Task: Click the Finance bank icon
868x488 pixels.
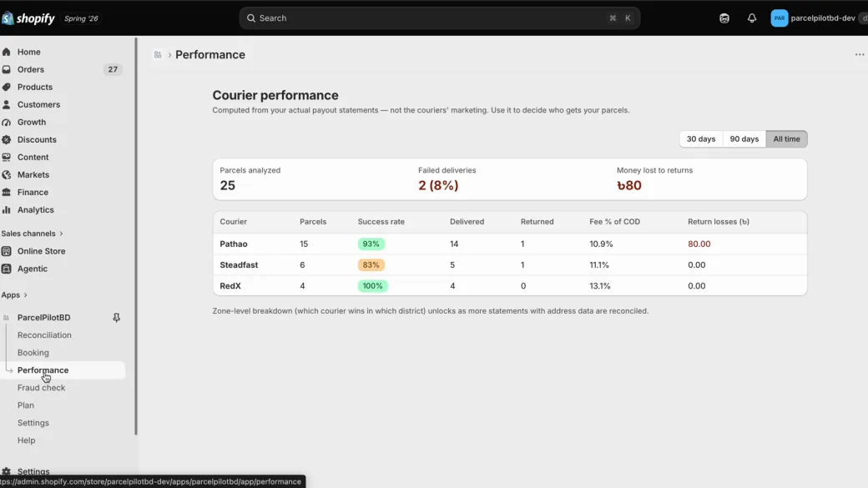Action: coord(7,192)
